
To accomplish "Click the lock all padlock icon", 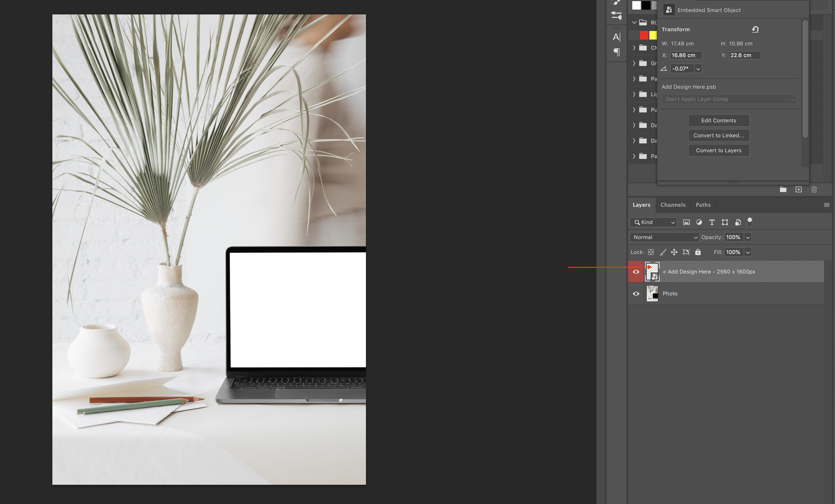I will click(x=698, y=252).
